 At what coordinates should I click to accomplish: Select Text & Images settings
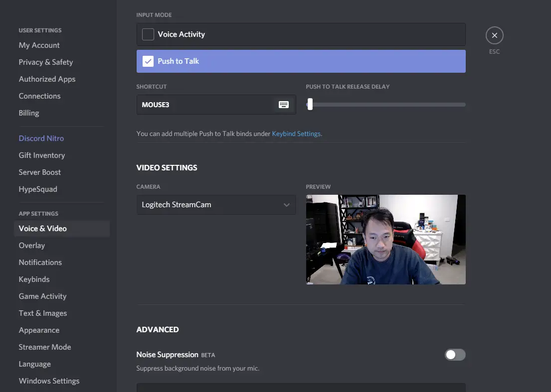pos(43,313)
